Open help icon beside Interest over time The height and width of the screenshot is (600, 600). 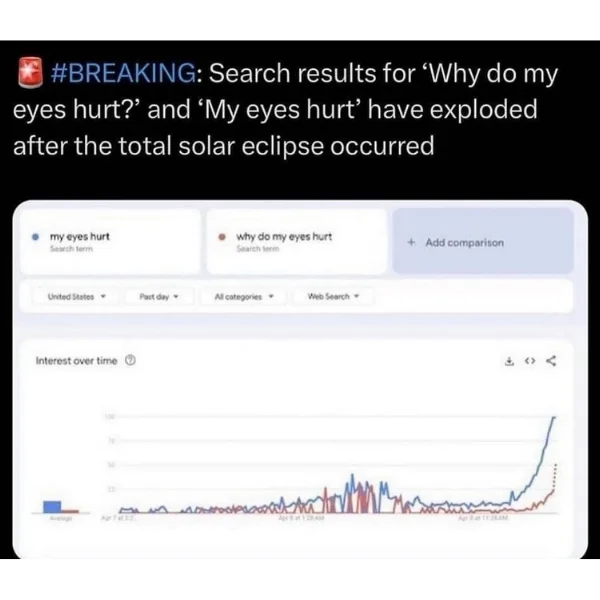130,360
